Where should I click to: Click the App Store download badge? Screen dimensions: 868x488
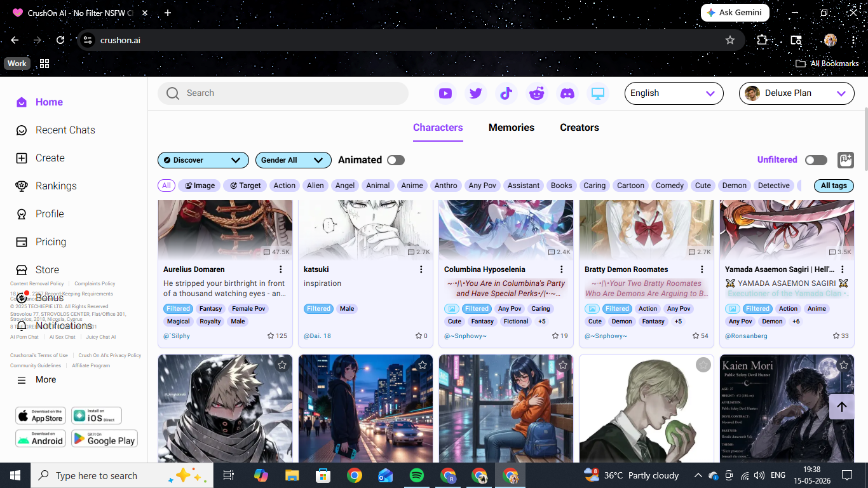tap(41, 416)
